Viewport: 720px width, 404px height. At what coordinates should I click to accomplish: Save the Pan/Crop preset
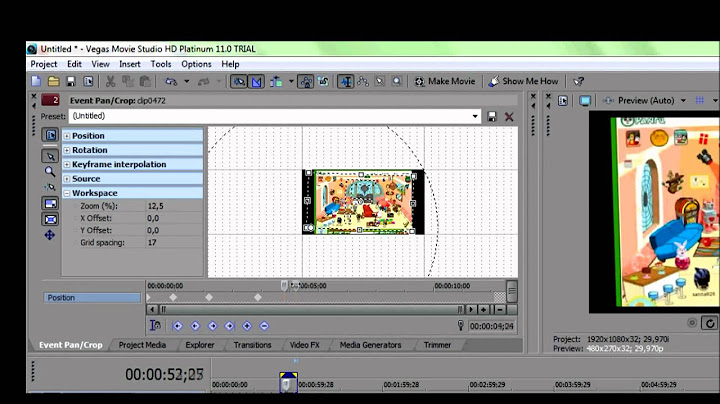[492, 117]
